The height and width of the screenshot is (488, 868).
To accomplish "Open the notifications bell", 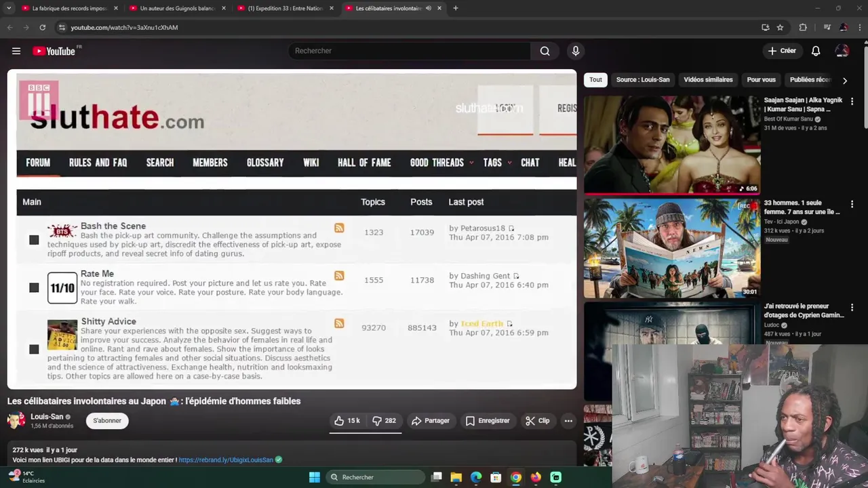I will coord(816,51).
